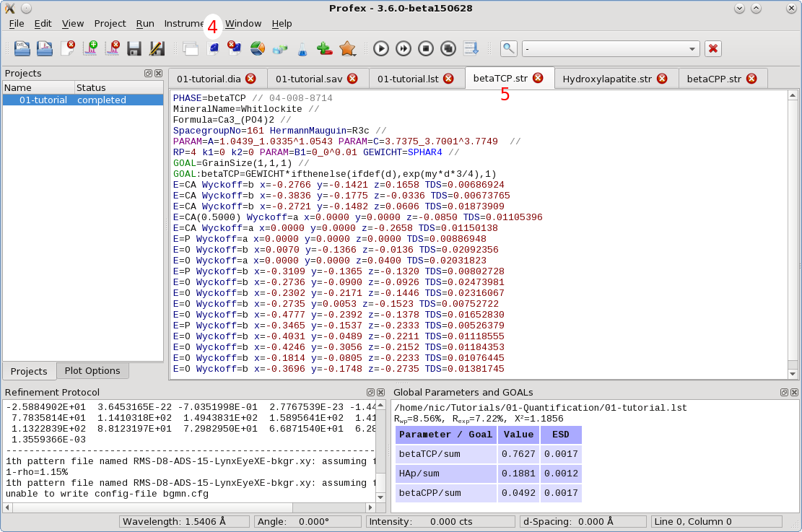Open the Edit menu
802x532 pixels.
(x=43, y=24)
